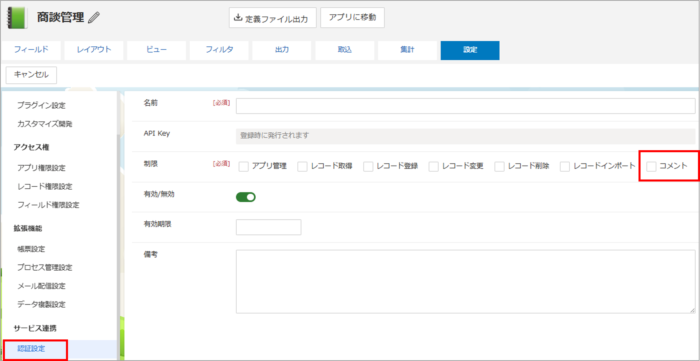Click the API Key disabled field
The width and height of the screenshot is (700, 361).
pos(466,136)
